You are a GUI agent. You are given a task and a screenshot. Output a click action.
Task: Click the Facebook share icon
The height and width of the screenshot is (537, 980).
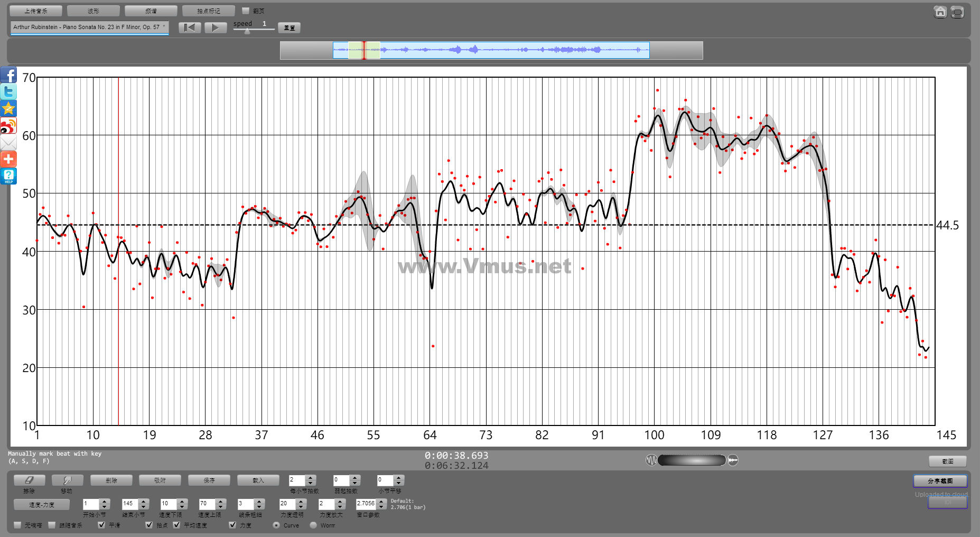coord(8,75)
